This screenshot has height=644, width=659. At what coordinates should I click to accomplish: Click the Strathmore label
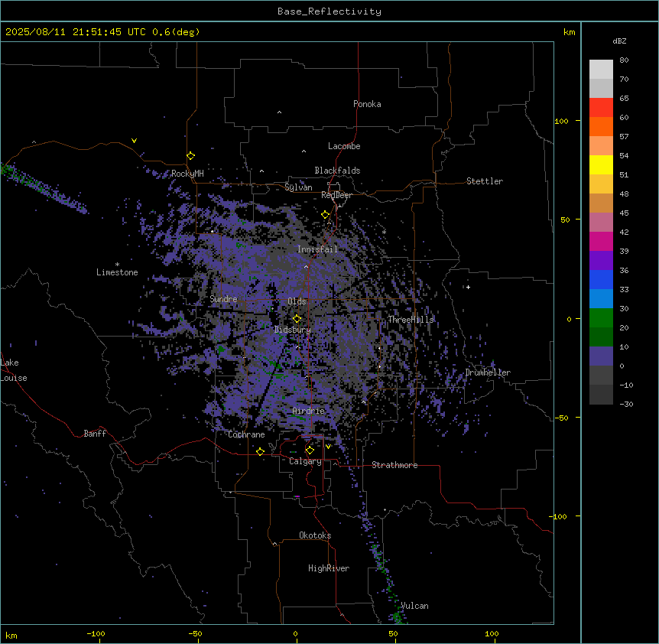[394, 465]
